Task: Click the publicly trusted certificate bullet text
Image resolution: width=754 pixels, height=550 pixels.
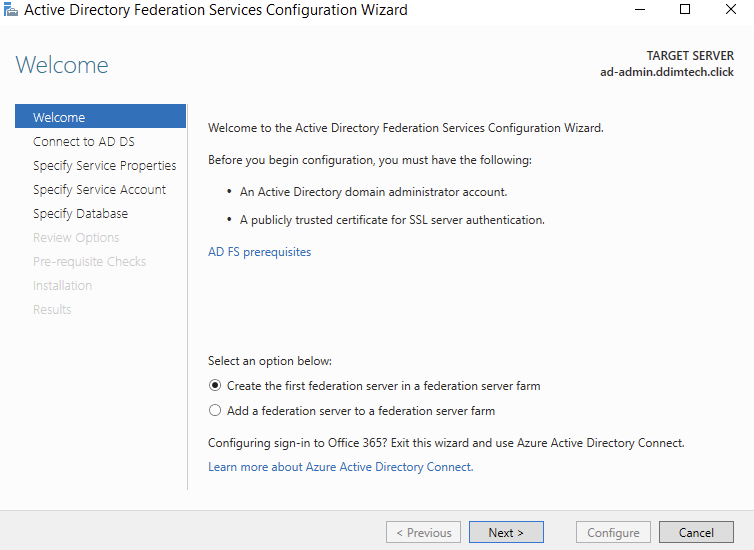Action: [x=392, y=220]
